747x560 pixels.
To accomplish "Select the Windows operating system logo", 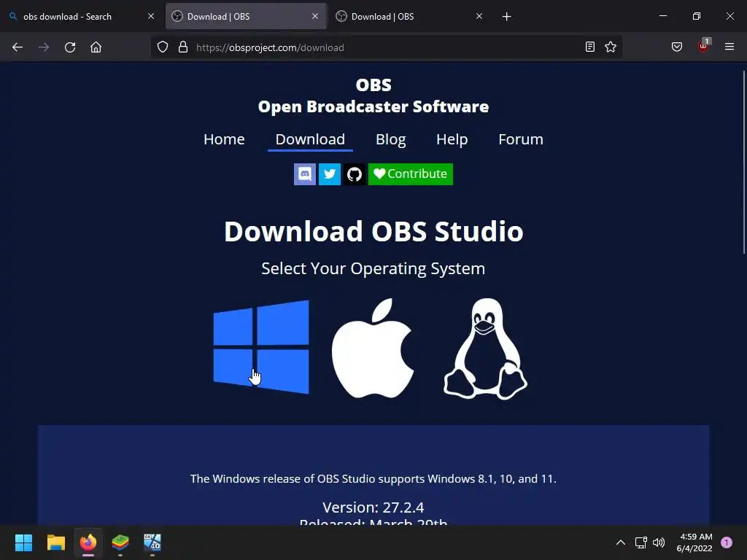I will (261, 347).
